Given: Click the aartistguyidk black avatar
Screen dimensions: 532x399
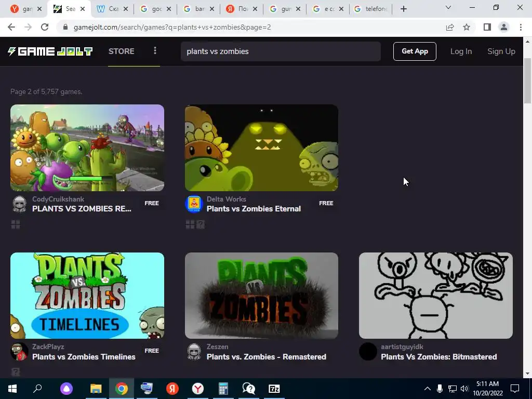Looking at the screenshot, I should (x=368, y=352).
